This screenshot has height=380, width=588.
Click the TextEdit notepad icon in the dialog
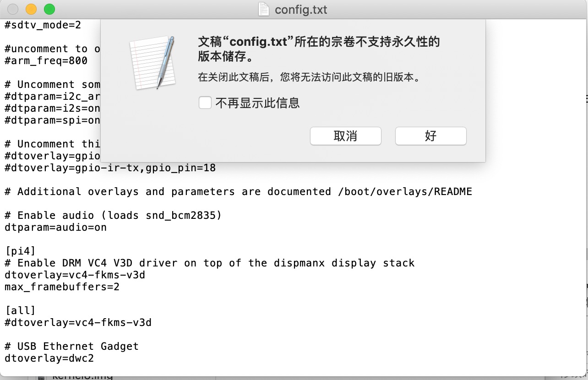coord(153,62)
